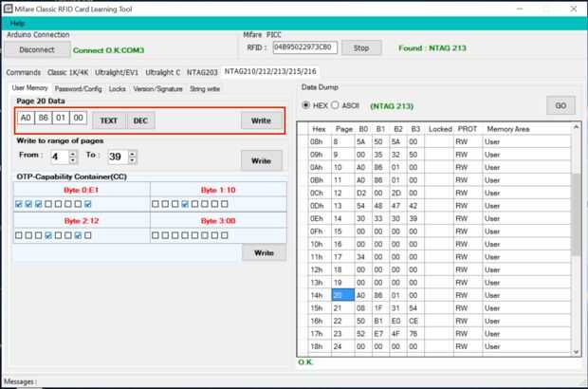Open the Password/Config sub-tab
The image size is (588, 389).
pos(78,89)
